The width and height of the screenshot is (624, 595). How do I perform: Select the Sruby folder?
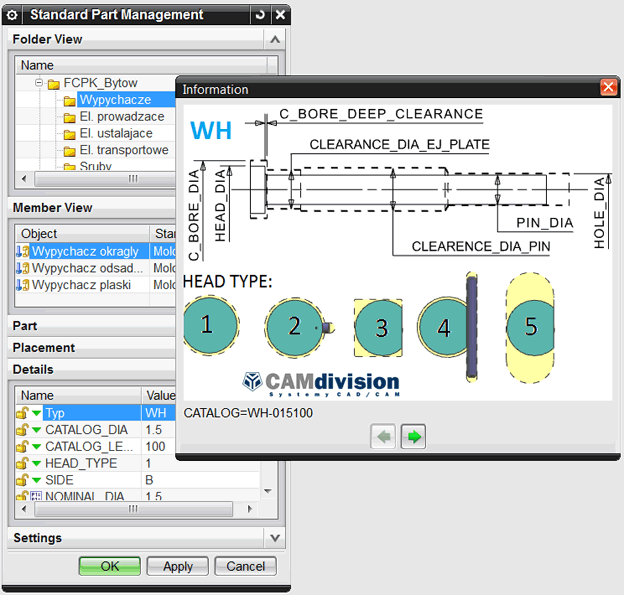96,166
